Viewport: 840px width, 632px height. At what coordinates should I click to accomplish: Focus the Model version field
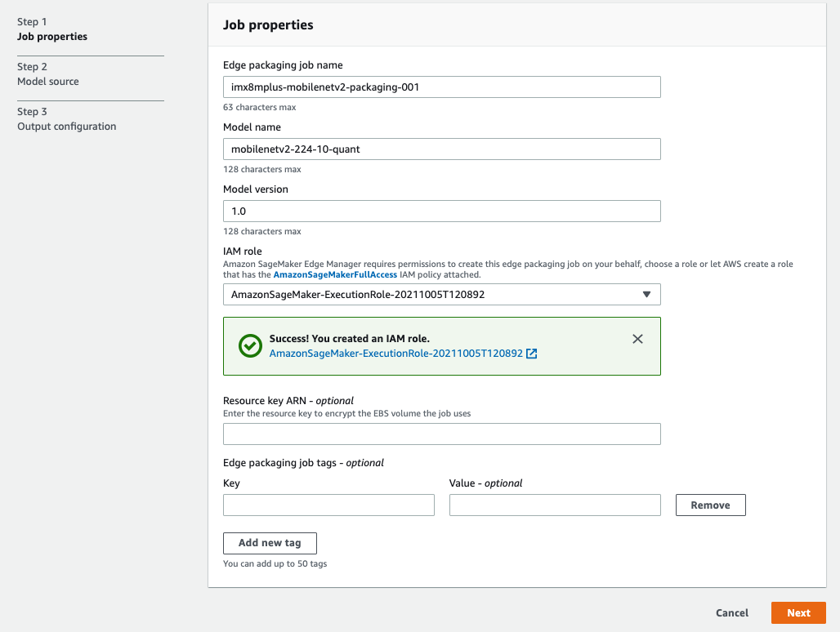pos(442,211)
